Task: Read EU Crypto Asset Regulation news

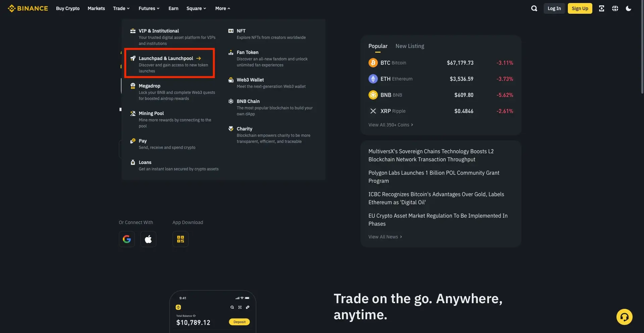Action: pos(438,220)
